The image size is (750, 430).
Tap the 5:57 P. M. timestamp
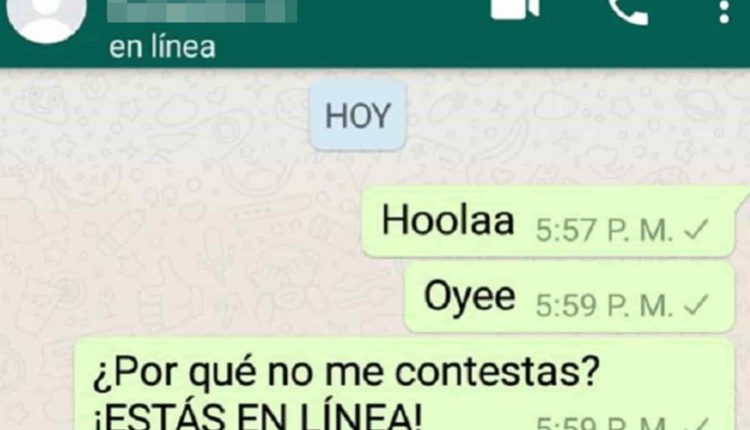click(605, 230)
